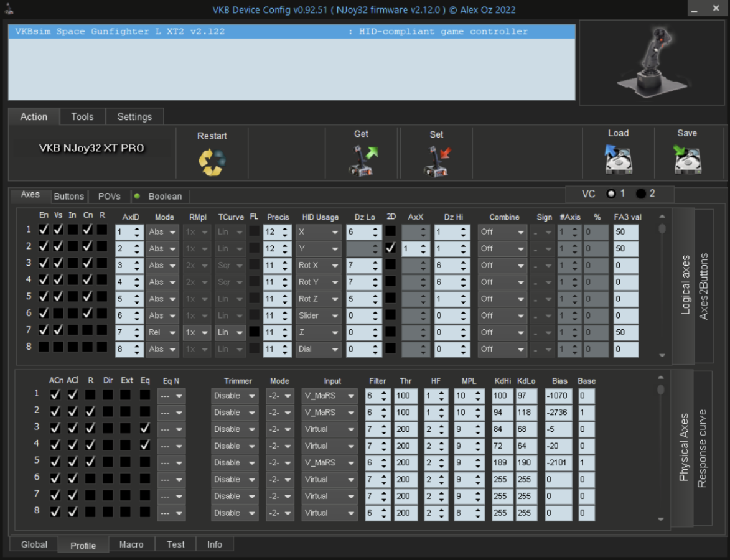
Task: Toggle the FL checkbox for logical axis 7
Action: point(254,332)
